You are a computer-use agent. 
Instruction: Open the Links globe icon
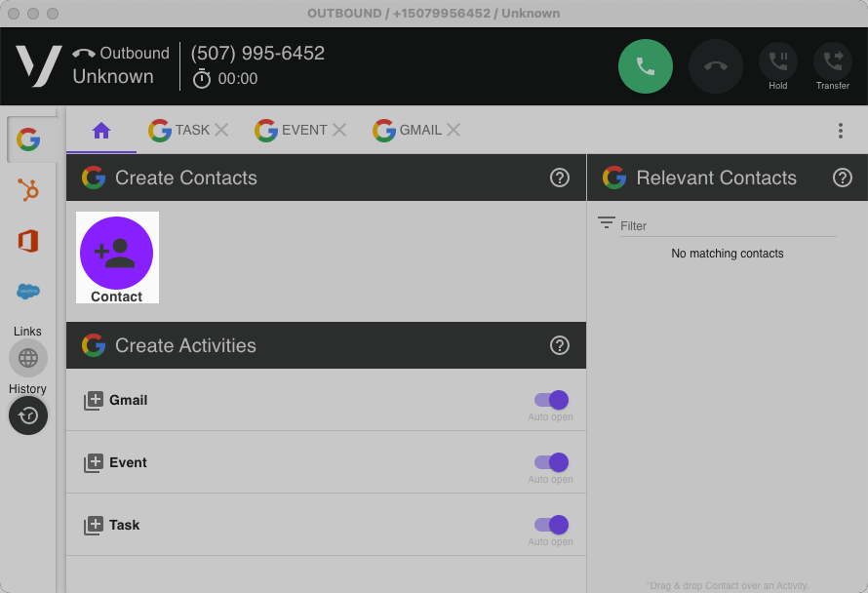point(28,358)
